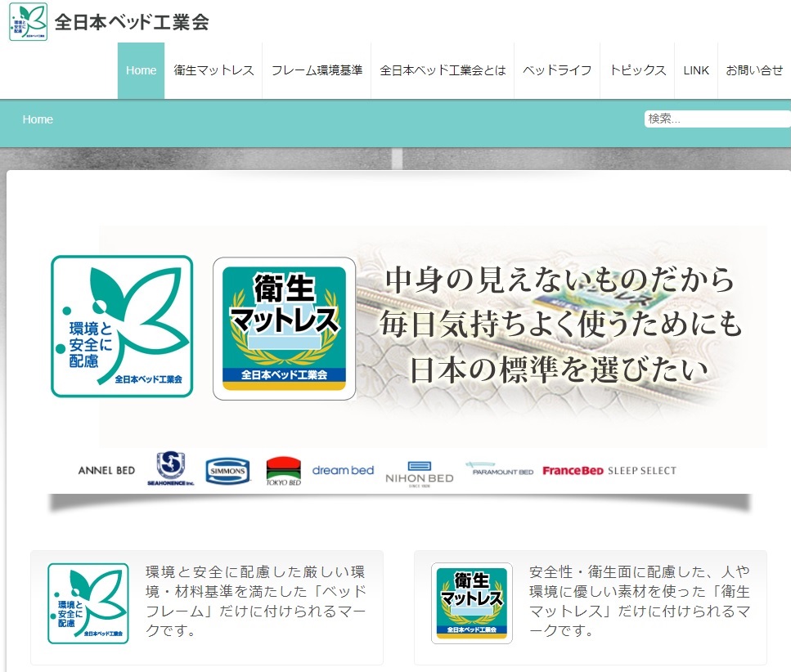This screenshot has width=791, height=672.
Task: Open the トピックス menu item
Action: click(638, 70)
